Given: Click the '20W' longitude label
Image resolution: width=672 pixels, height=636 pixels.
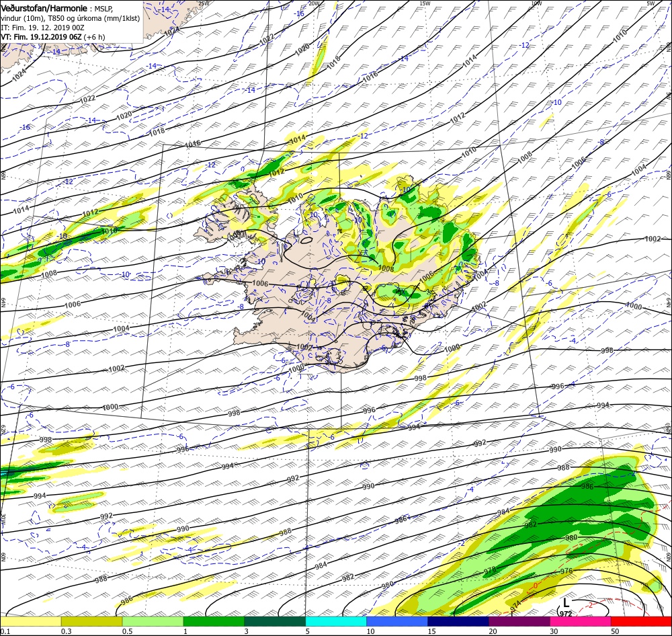Looking at the screenshot, I should [314, 3].
